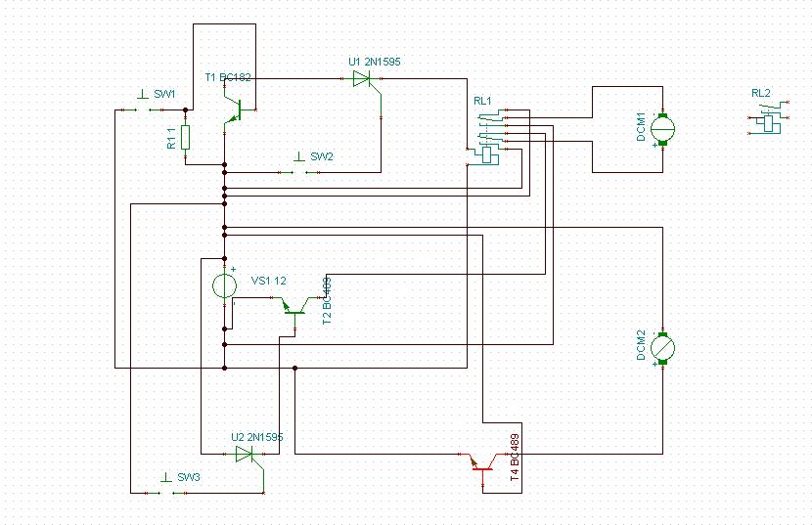This screenshot has height=525, width=812.
Task: Click the junction node beside T4's emitter wire
Action: click(x=294, y=369)
